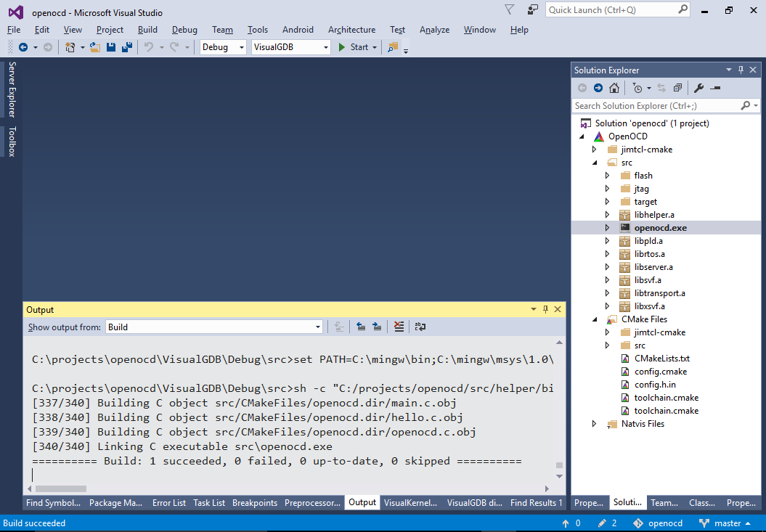This screenshot has width=766, height=532.
Task: Click the Pending Changes Filter clock icon
Action: pos(637,88)
